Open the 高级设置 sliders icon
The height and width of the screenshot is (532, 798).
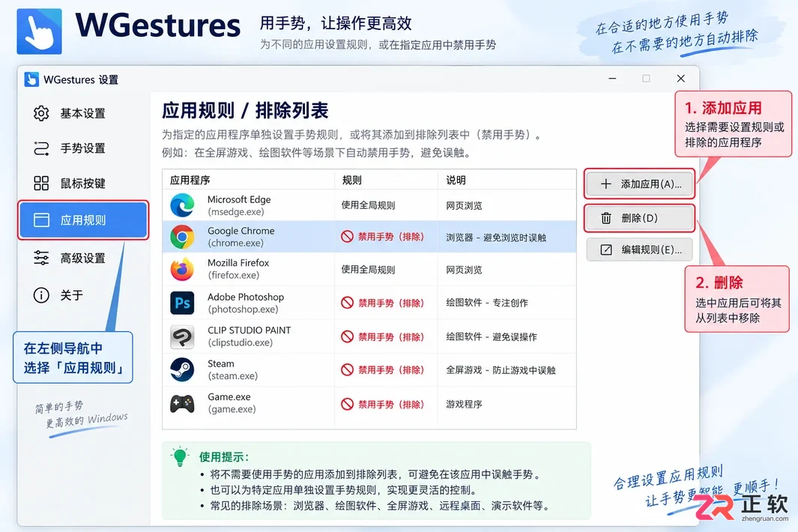tap(41, 258)
